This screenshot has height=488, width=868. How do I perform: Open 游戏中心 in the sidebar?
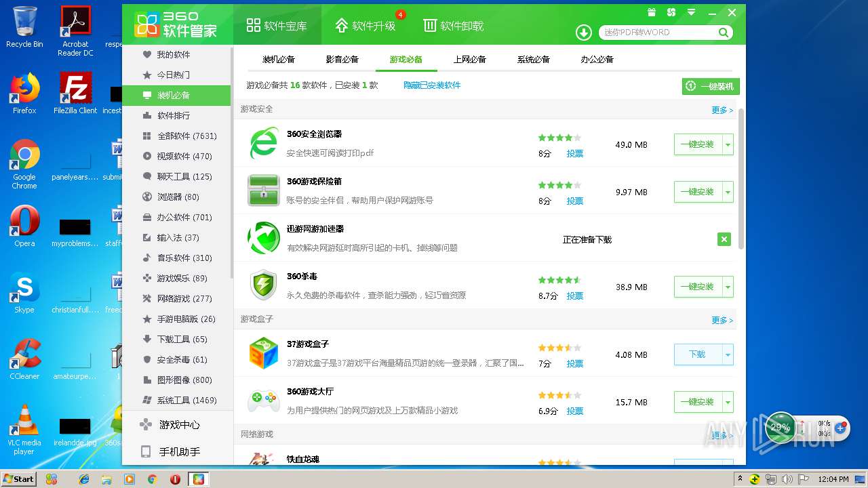click(176, 425)
